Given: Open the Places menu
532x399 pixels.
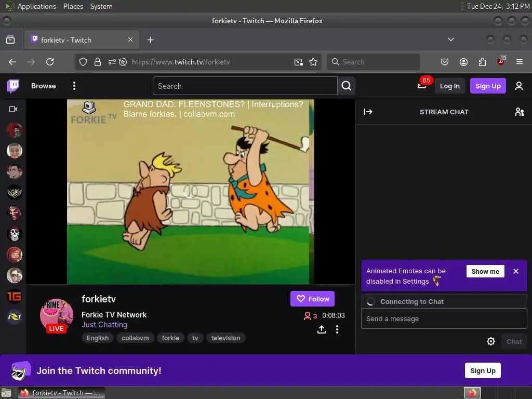Looking at the screenshot, I should pos(73,6).
